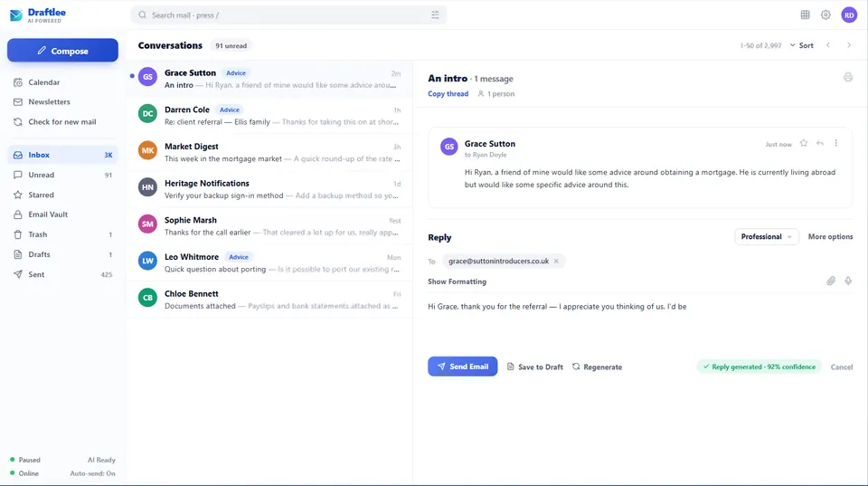Image resolution: width=868 pixels, height=486 pixels.
Task: Open Newsletters in the sidebar
Action: pos(62,102)
